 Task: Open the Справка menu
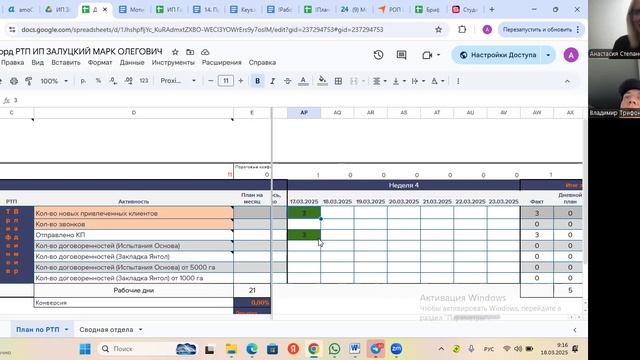point(262,62)
